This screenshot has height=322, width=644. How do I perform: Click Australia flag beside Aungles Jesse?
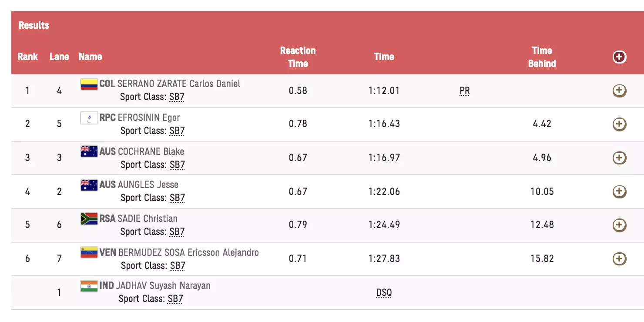click(89, 185)
